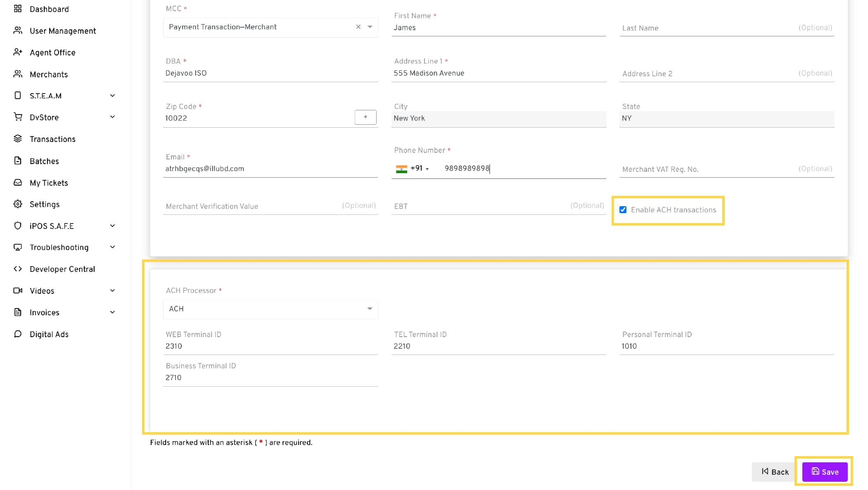The width and height of the screenshot is (868, 490).
Task: Click the Digital Ads chat bubble icon
Action: pos(18,334)
